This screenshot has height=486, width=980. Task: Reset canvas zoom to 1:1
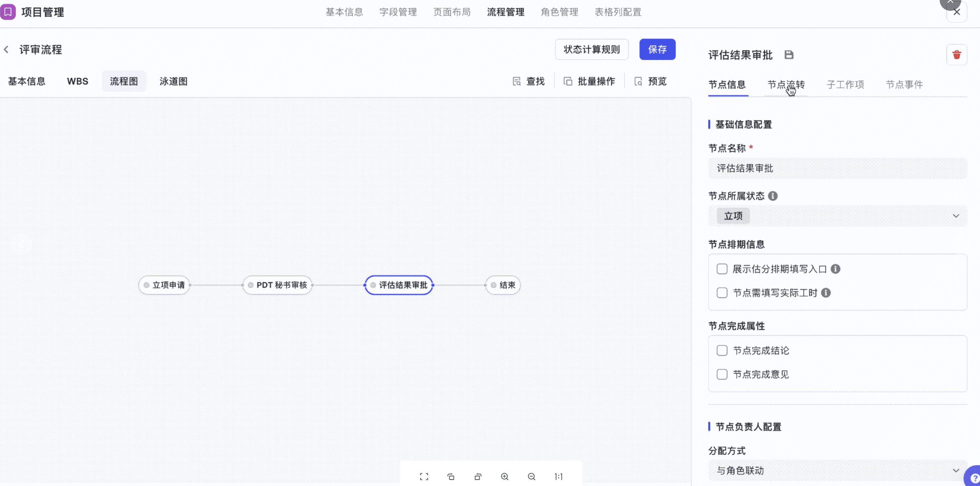click(558, 477)
